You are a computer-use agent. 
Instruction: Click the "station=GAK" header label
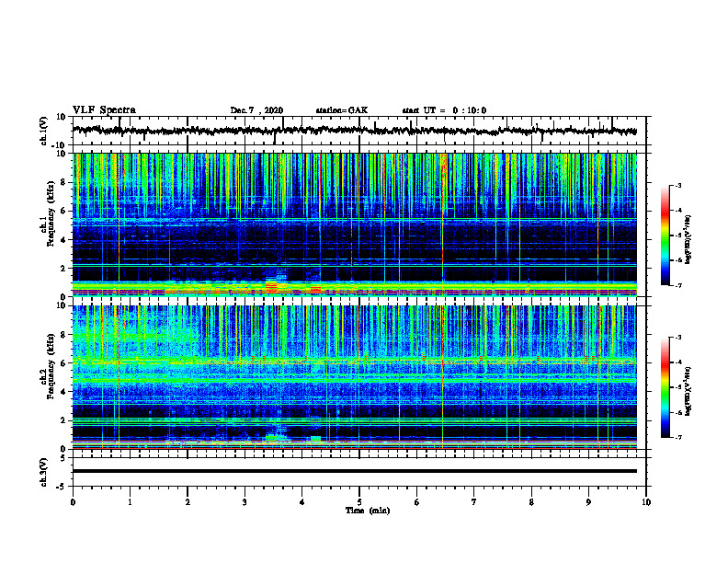[x=342, y=110]
